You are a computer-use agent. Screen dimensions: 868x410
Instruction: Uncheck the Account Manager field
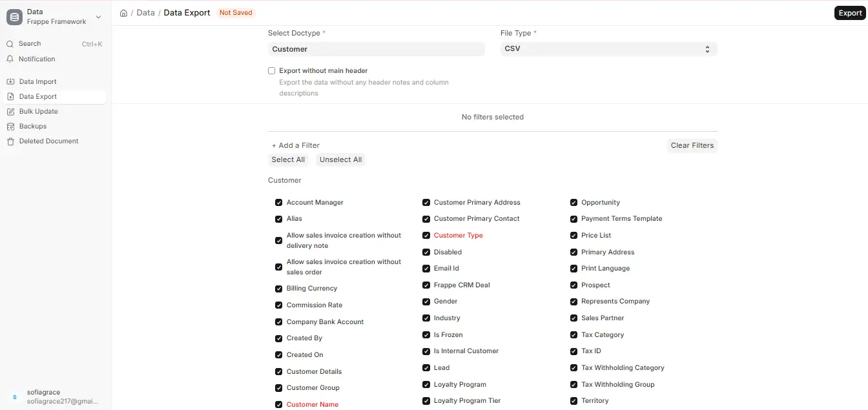click(279, 203)
